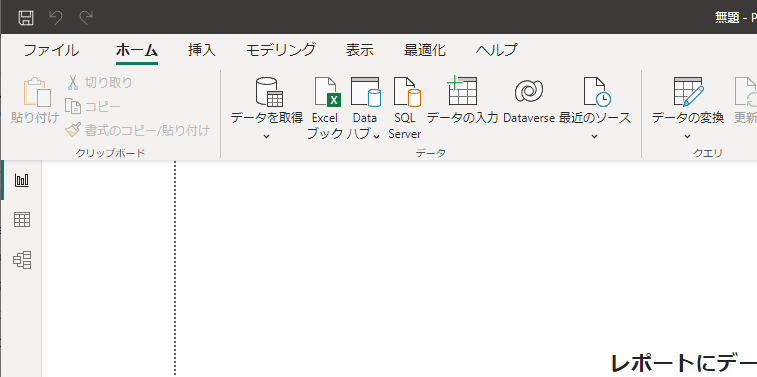Expand the Data ハブ dropdown arrow
This screenshot has height=377, width=757.
377,136
